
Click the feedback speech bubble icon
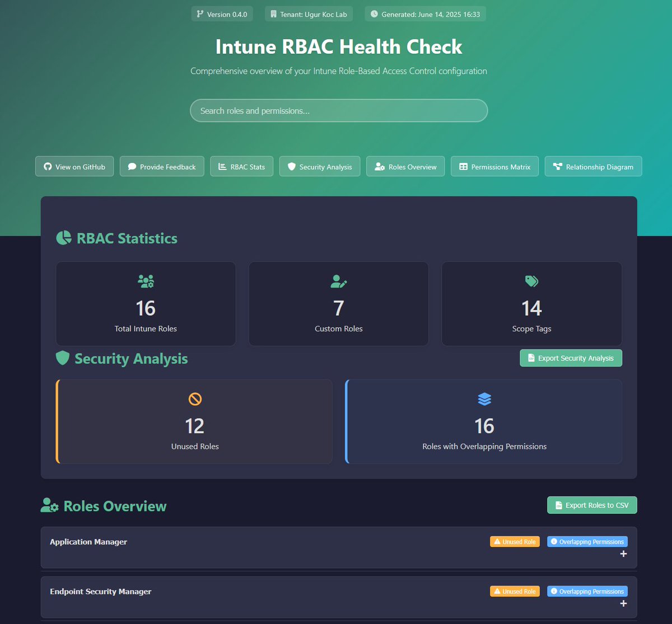point(132,167)
